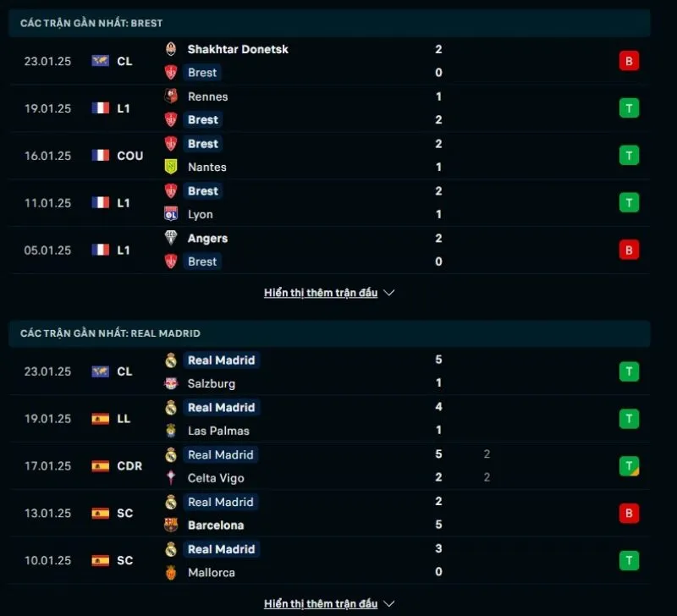The width and height of the screenshot is (677, 616).
Task: Expand more Real Madrid matches with the chevron
Action: (x=389, y=604)
